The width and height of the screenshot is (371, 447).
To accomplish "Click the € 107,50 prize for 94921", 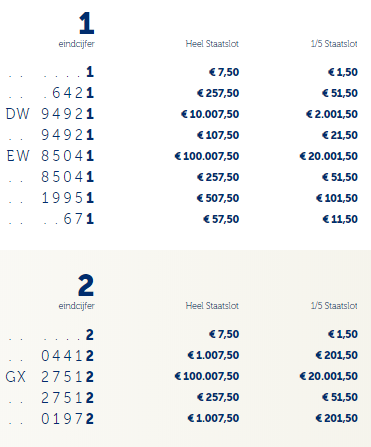I will (x=218, y=135).
